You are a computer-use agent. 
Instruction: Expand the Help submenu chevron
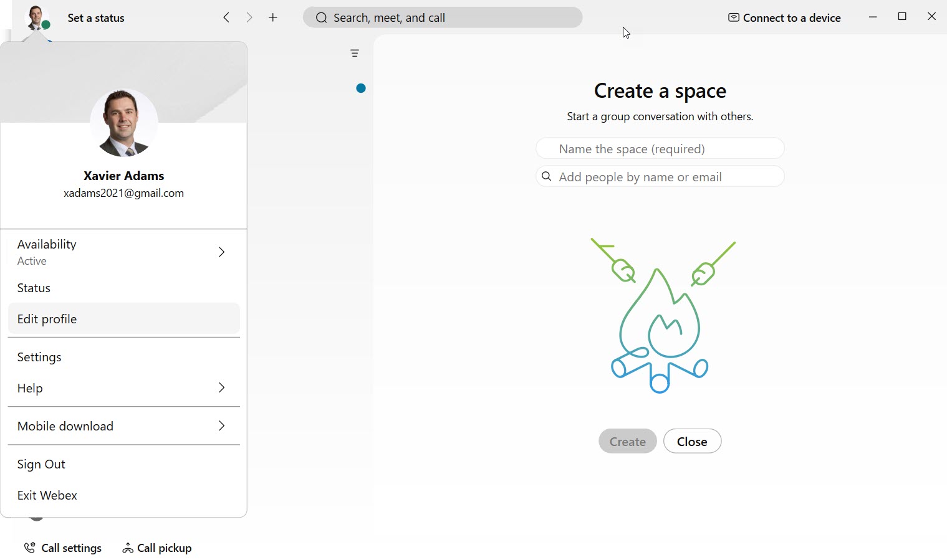pos(221,387)
